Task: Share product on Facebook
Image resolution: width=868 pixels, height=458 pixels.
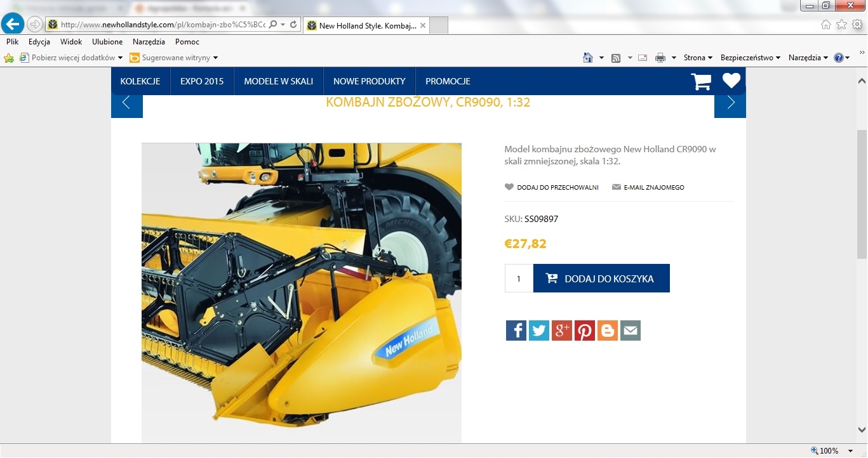Action: pos(516,330)
